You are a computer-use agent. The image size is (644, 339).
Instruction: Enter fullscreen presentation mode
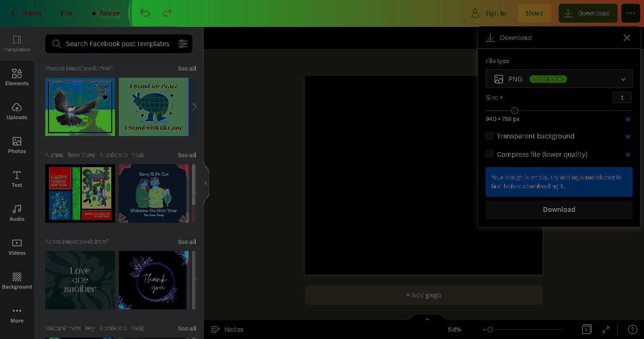tap(606, 330)
